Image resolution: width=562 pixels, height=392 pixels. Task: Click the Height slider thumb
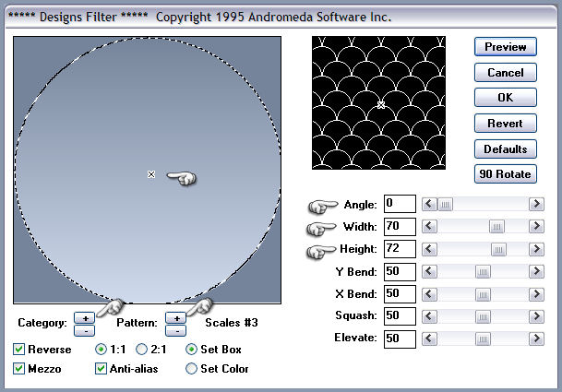498,250
